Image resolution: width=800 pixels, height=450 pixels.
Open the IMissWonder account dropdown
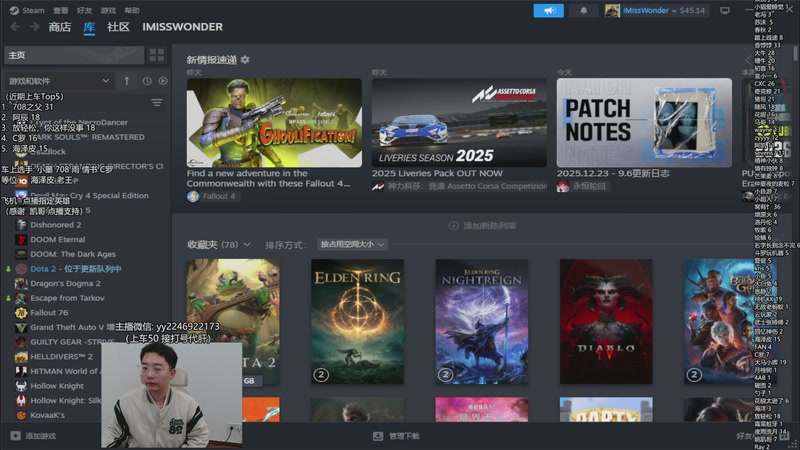click(x=649, y=10)
